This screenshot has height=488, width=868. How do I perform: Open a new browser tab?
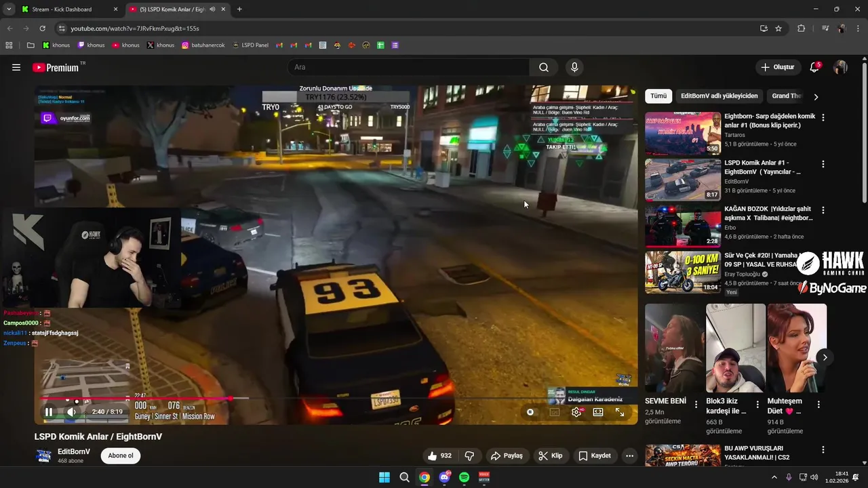point(239,9)
